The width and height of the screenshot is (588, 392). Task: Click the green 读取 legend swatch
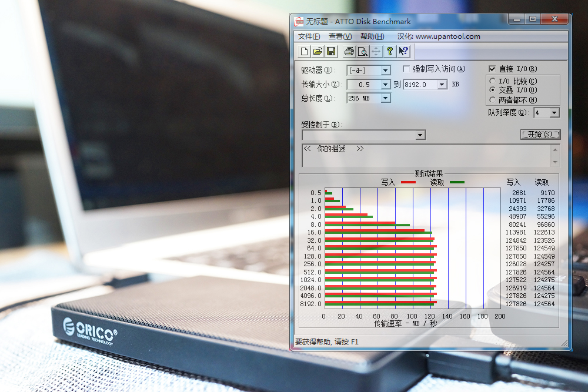tap(457, 182)
